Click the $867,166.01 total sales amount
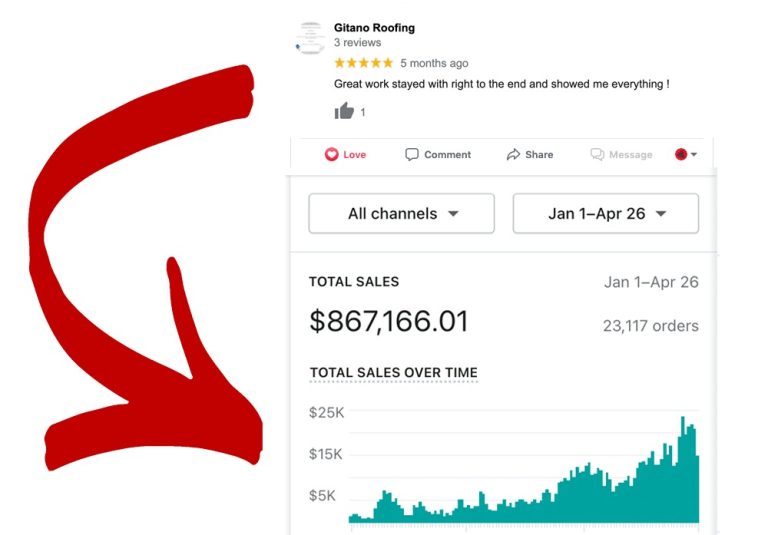The width and height of the screenshot is (768, 535). [388, 322]
